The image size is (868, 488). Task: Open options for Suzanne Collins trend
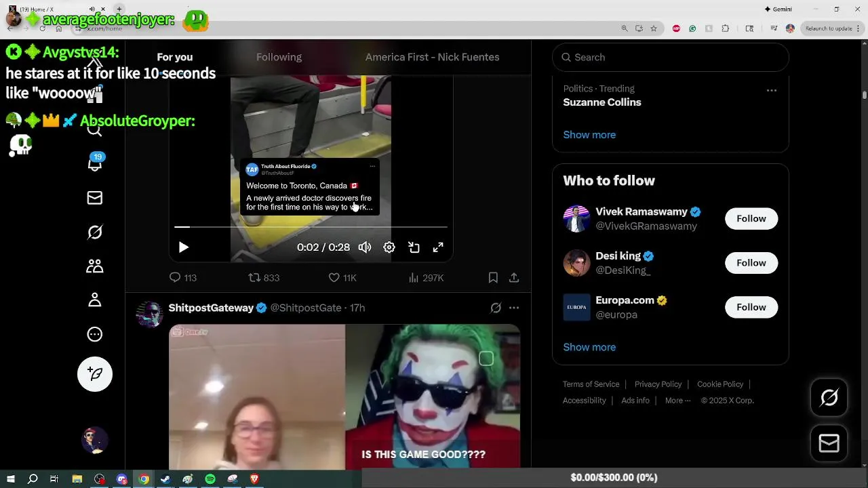click(x=771, y=90)
